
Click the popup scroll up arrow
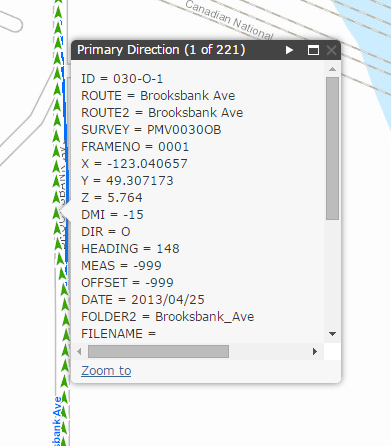point(332,69)
